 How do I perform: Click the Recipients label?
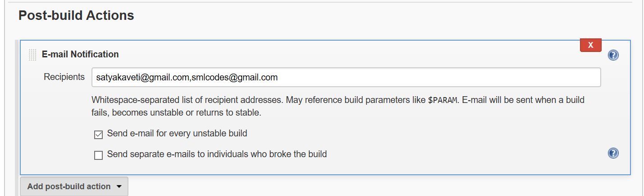[64, 77]
